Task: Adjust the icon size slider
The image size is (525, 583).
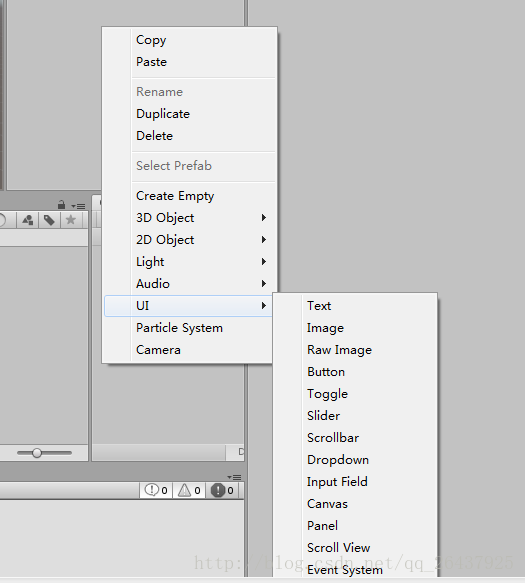Action: (x=44, y=452)
